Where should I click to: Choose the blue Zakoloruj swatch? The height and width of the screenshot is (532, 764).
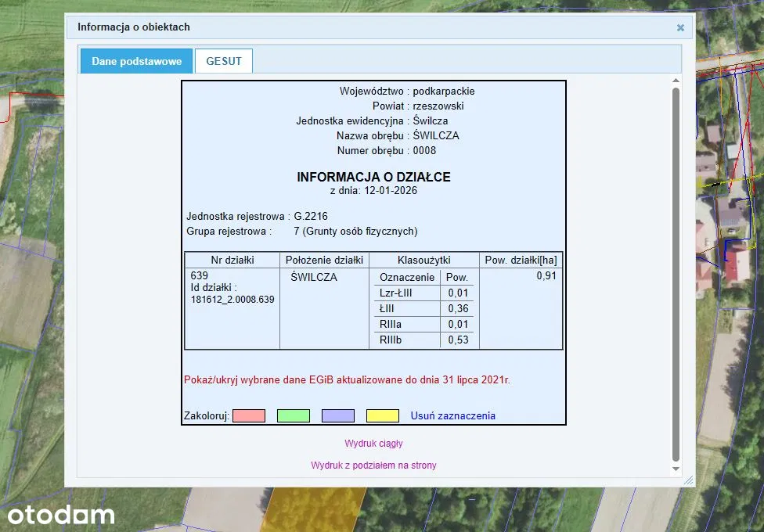tap(338, 415)
